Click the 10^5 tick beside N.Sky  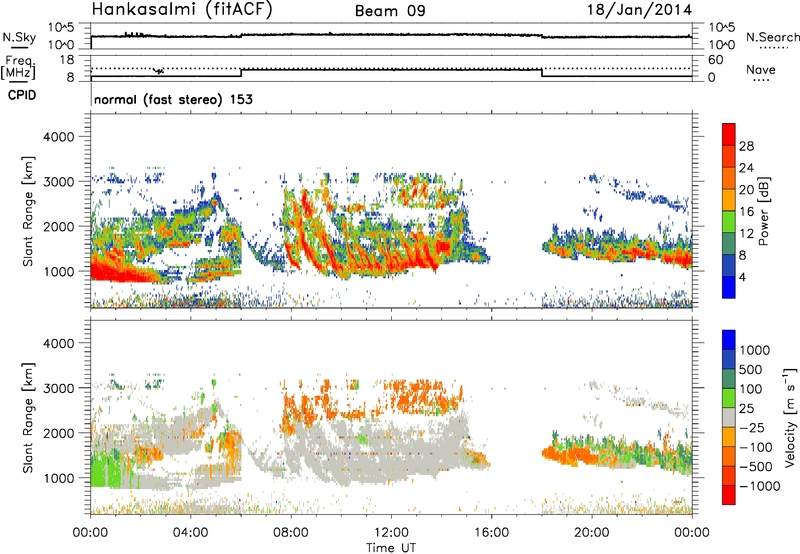pos(61,28)
